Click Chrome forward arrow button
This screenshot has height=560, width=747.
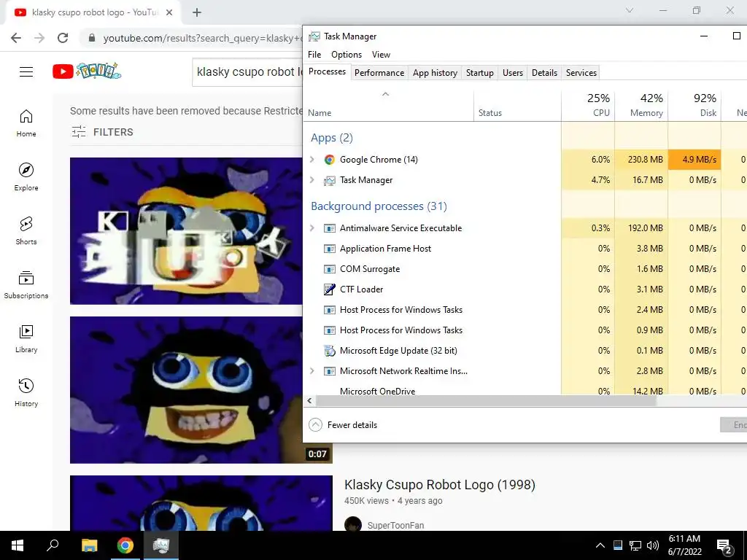click(39, 38)
